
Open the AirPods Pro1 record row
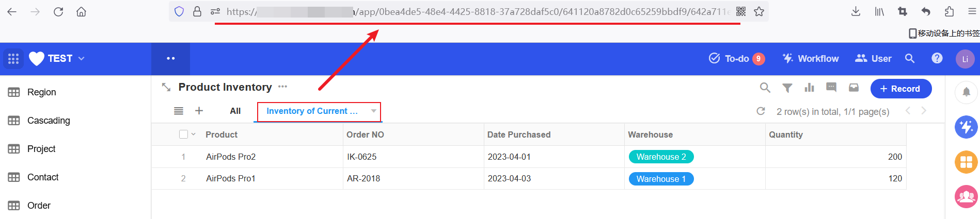[529, 179]
